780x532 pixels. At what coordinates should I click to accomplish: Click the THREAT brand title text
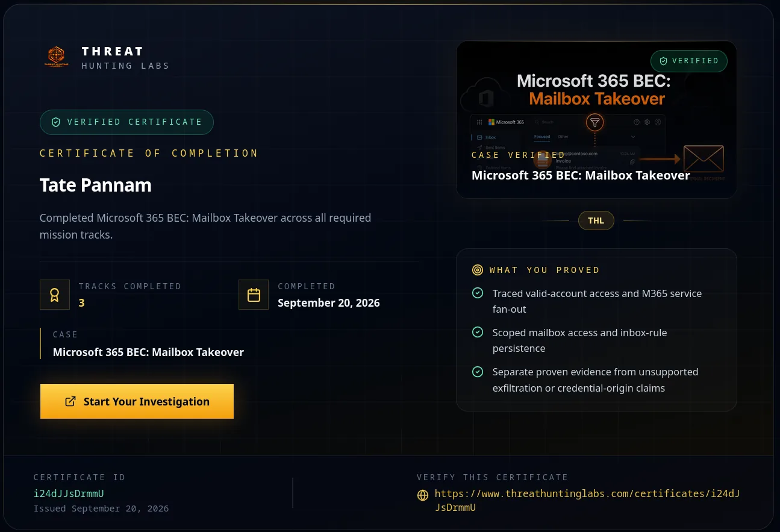tap(113, 51)
